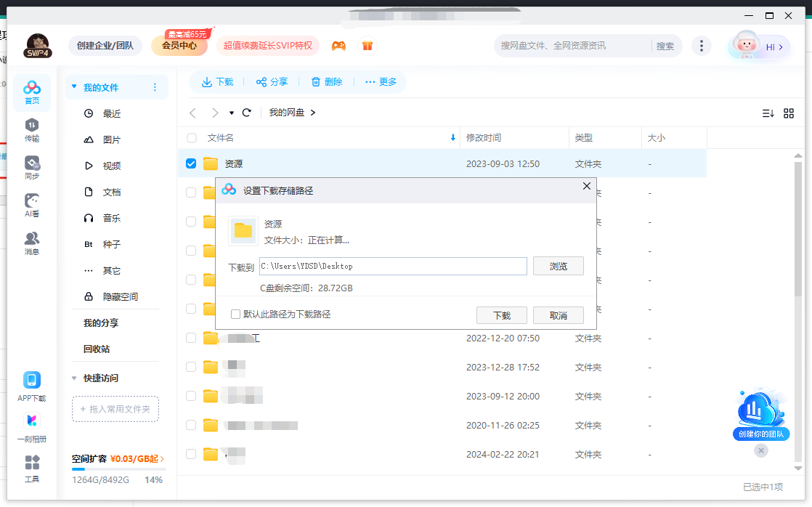
Task: Open the AI看 sidebar icon
Action: (32, 205)
